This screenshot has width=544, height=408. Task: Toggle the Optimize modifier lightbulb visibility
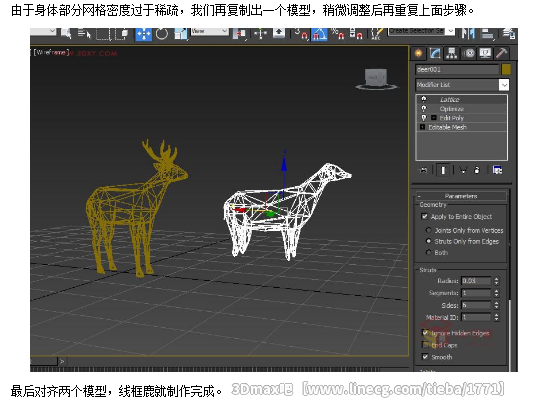click(424, 109)
